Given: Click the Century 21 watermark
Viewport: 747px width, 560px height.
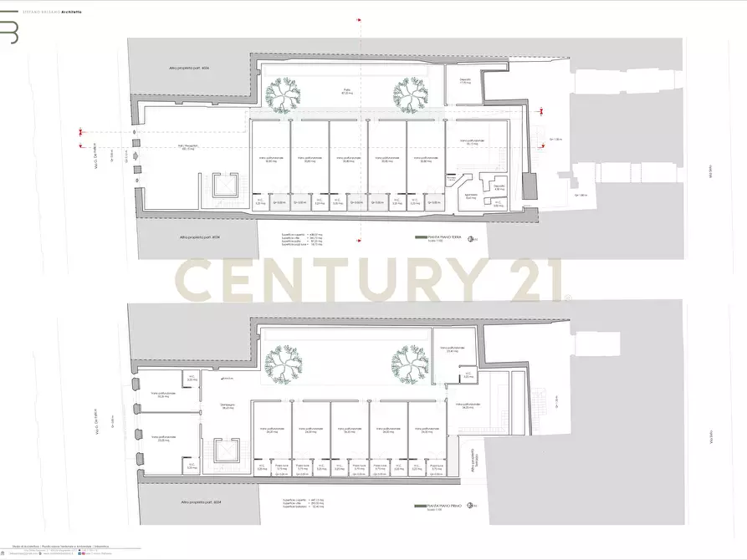Looking at the screenshot, I should (373, 280).
